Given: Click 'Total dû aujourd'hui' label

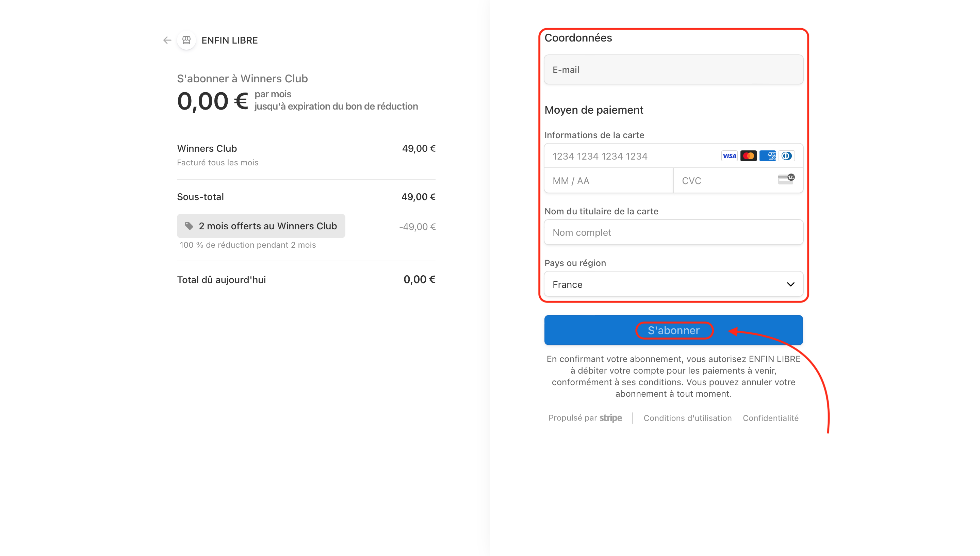Looking at the screenshot, I should point(222,280).
